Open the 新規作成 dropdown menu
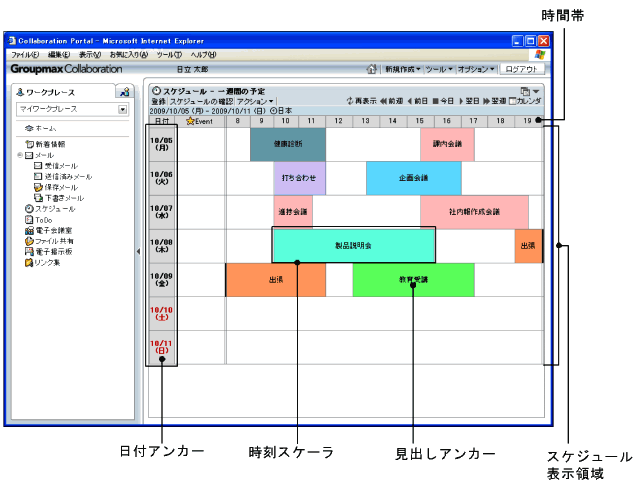The height and width of the screenshot is (486, 637). tap(403, 69)
